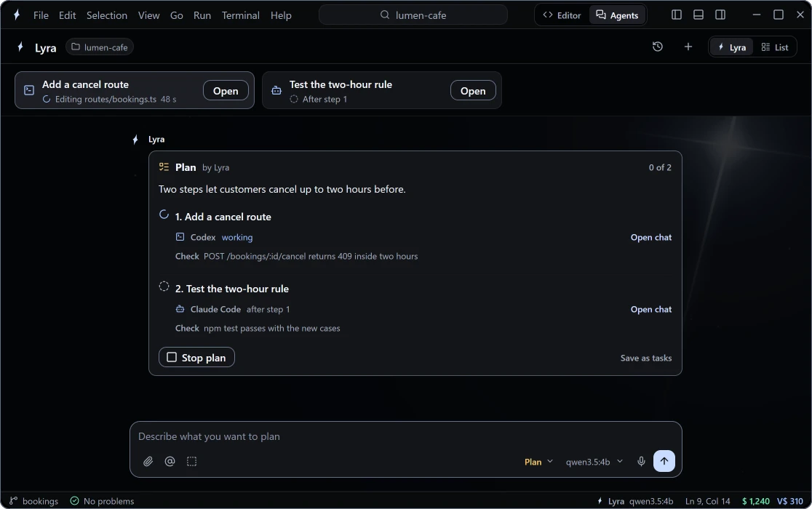The image size is (812, 509).
Task: Select step 2. Test the two-hour rule
Action: tap(231, 289)
